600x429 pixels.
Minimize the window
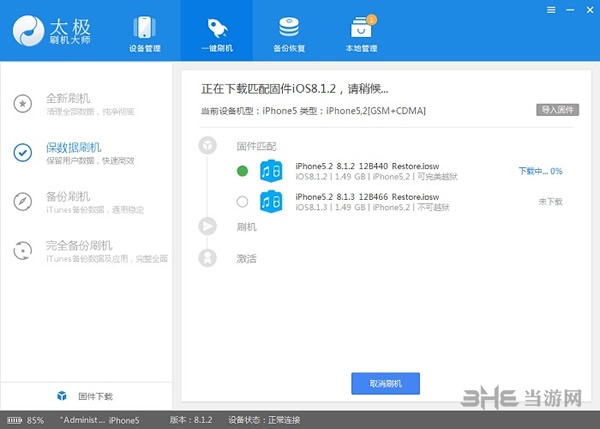[x=570, y=10]
